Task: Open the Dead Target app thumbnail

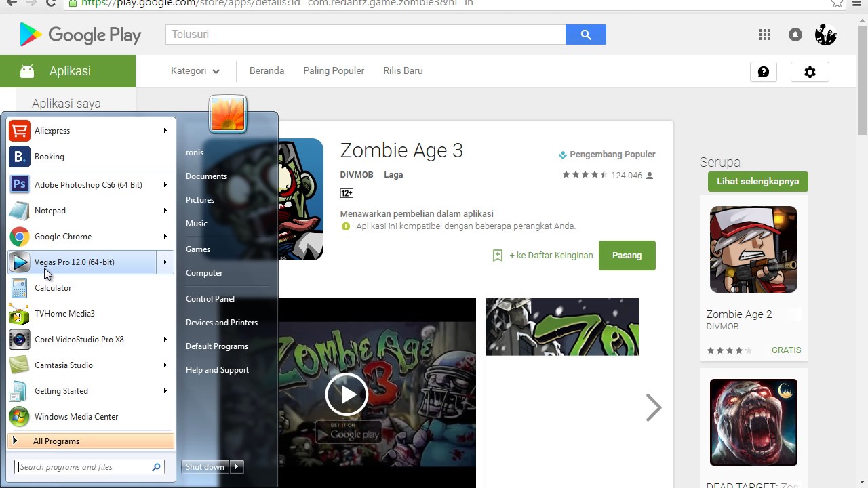Action: click(x=753, y=422)
